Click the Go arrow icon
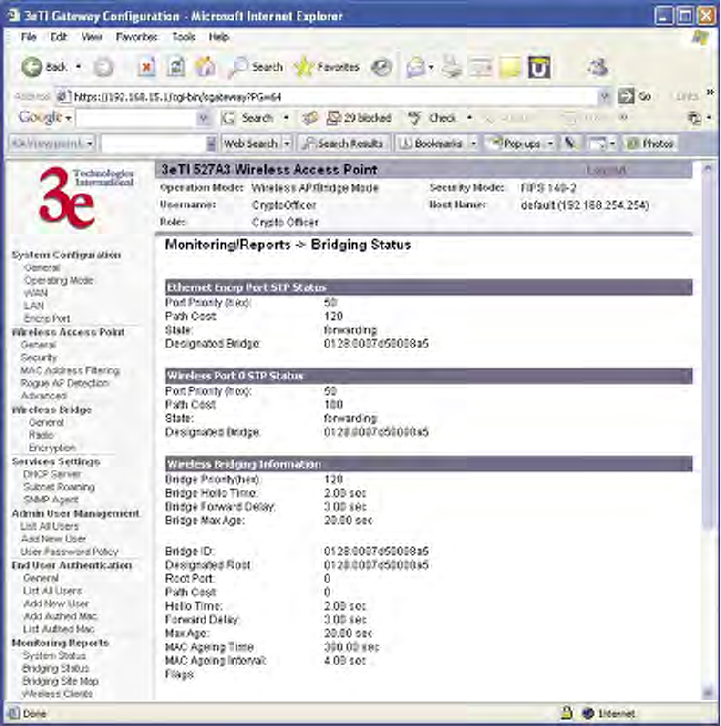 626,96
